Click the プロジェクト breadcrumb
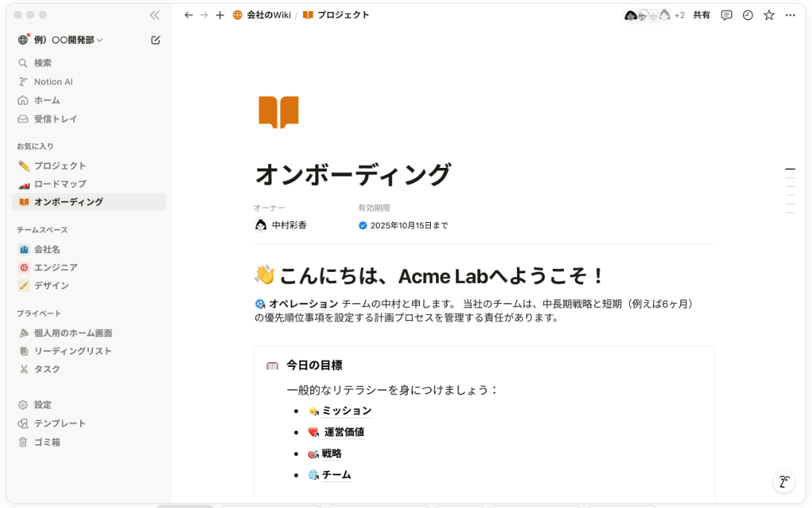The height and width of the screenshot is (508, 812). tap(336, 15)
